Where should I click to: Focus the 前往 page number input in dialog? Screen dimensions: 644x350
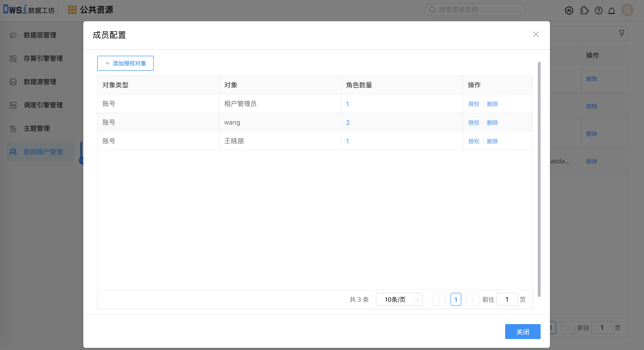507,299
